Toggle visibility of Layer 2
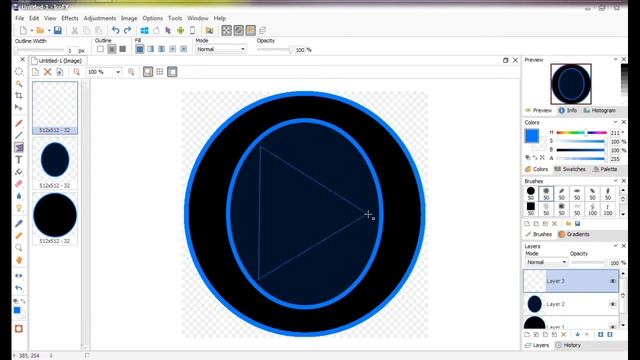 (x=613, y=304)
